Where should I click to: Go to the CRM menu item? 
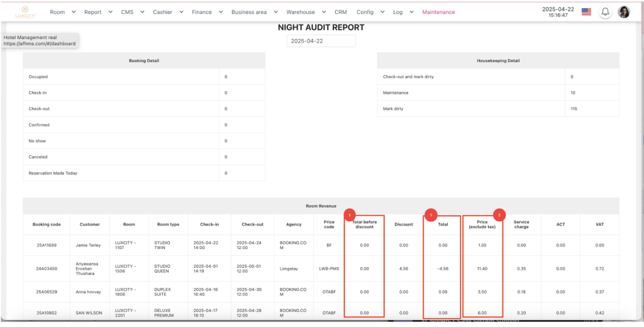(x=341, y=12)
